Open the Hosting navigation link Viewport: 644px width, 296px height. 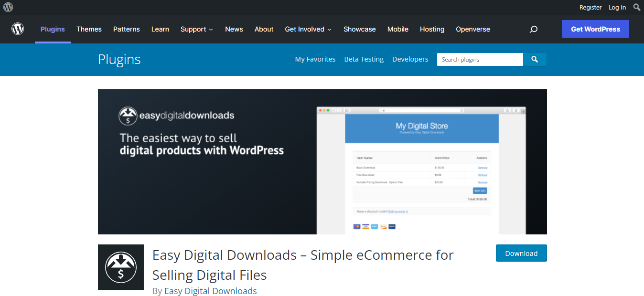[x=432, y=29]
